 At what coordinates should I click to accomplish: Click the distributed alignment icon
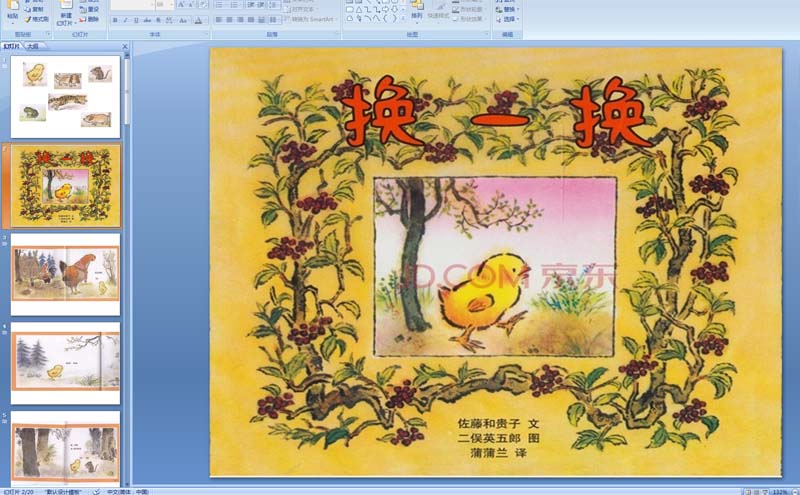click(x=262, y=20)
